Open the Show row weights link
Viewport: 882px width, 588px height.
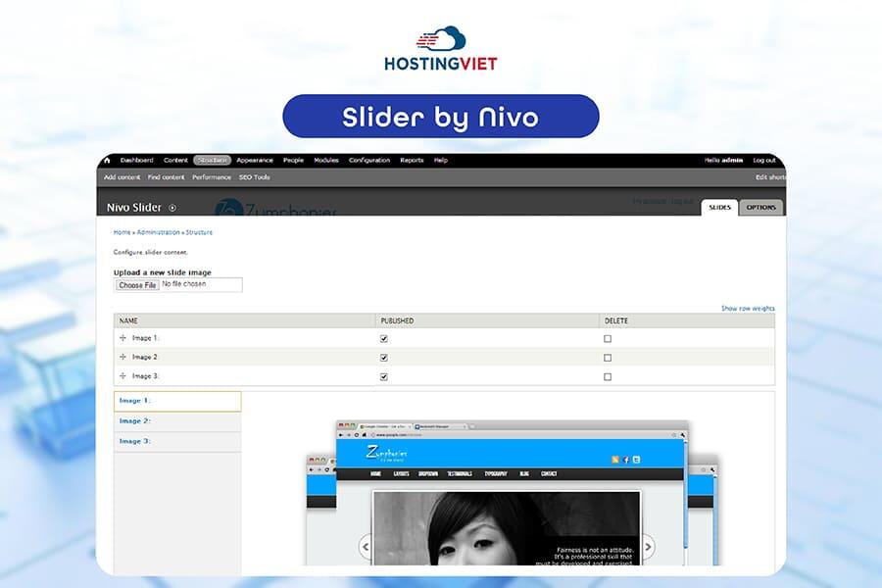click(x=748, y=307)
